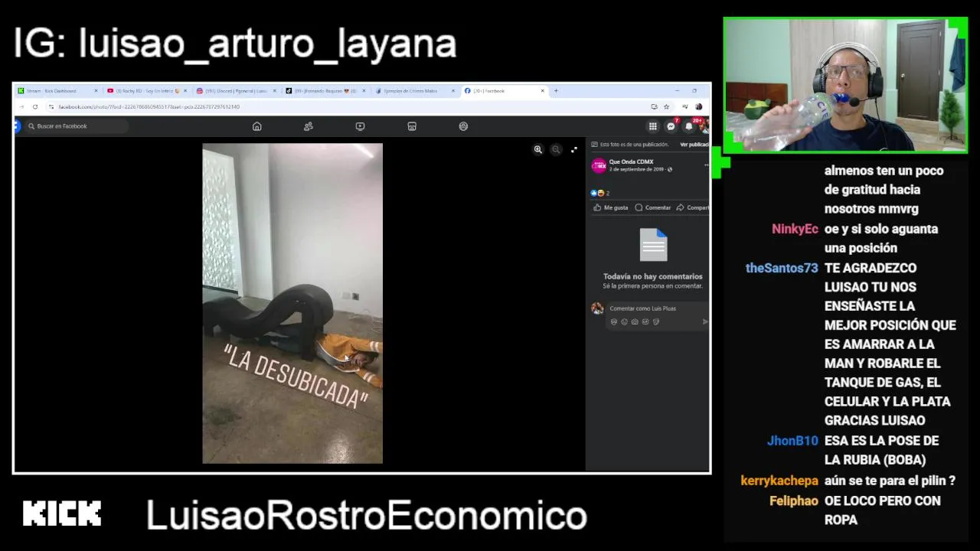980x551 pixels.
Task: Open the post options three-dots menu
Action: [x=706, y=165]
